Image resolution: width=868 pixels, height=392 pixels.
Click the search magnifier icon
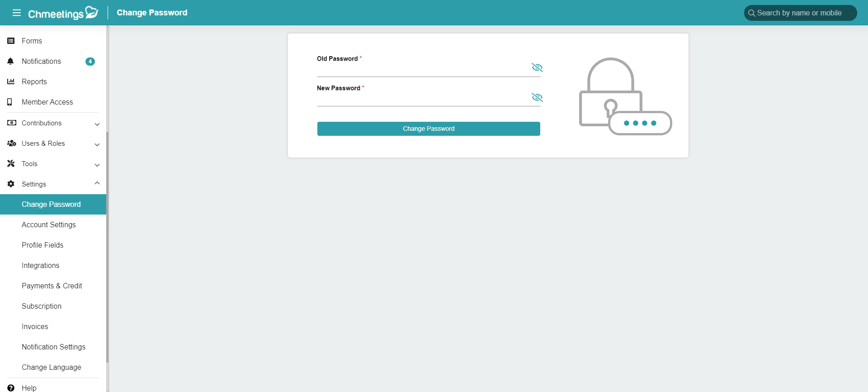(x=751, y=13)
